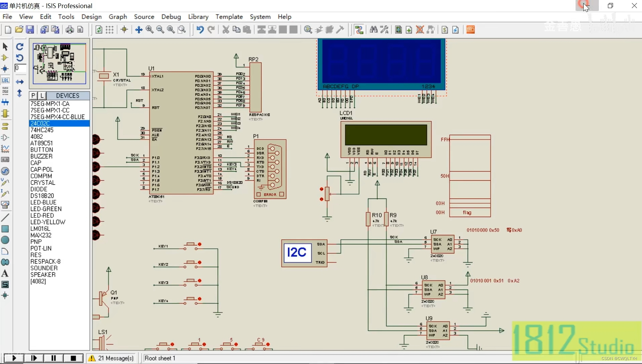Open the Template menu
The image size is (642, 364).
coord(229,17)
